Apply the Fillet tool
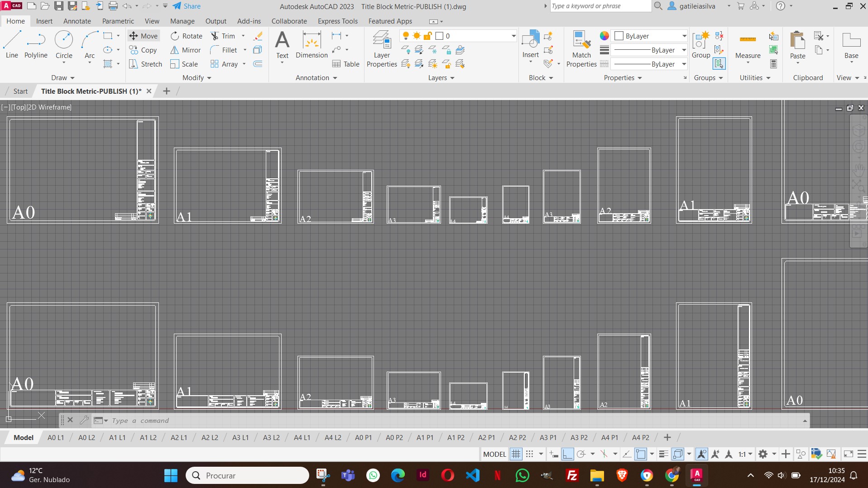The height and width of the screenshot is (488, 868). (224, 50)
